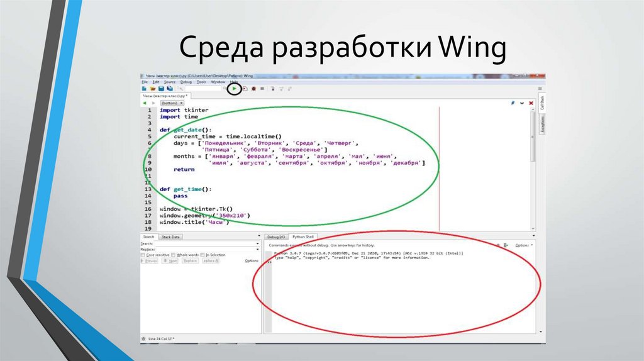Open the Debug menu
The width and height of the screenshot is (644, 361).
coord(186,82)
